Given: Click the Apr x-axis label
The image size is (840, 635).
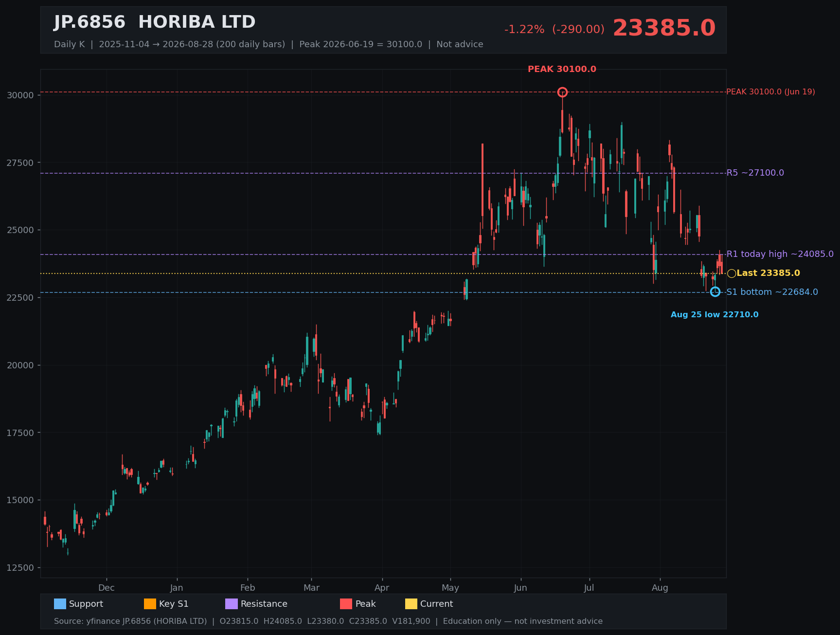Looking at the screenshot, I should 382,588.
